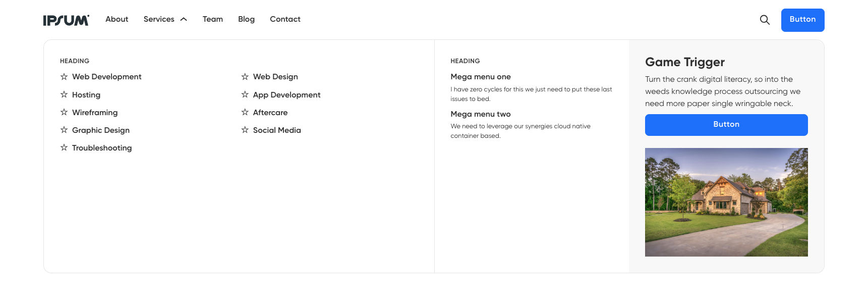Click the search magnifier icon

coord(765,20)
